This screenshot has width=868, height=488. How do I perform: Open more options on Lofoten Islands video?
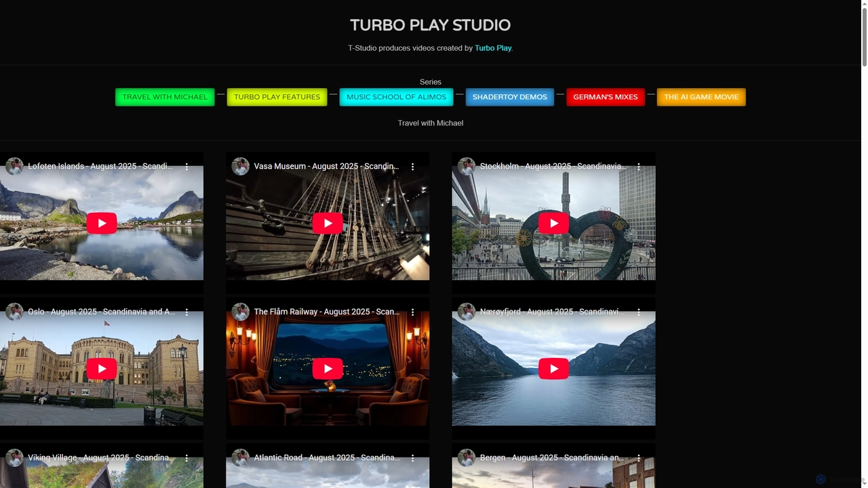point(186,166)
